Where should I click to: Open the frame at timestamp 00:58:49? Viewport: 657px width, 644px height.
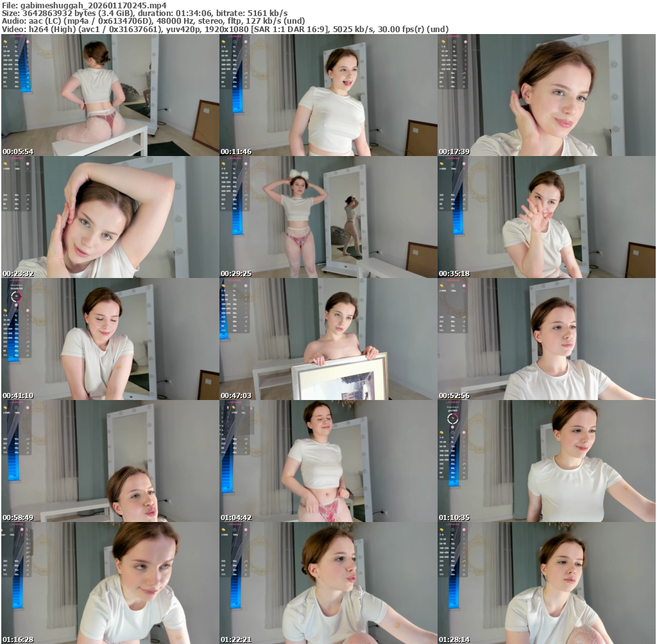pos(110,461)
